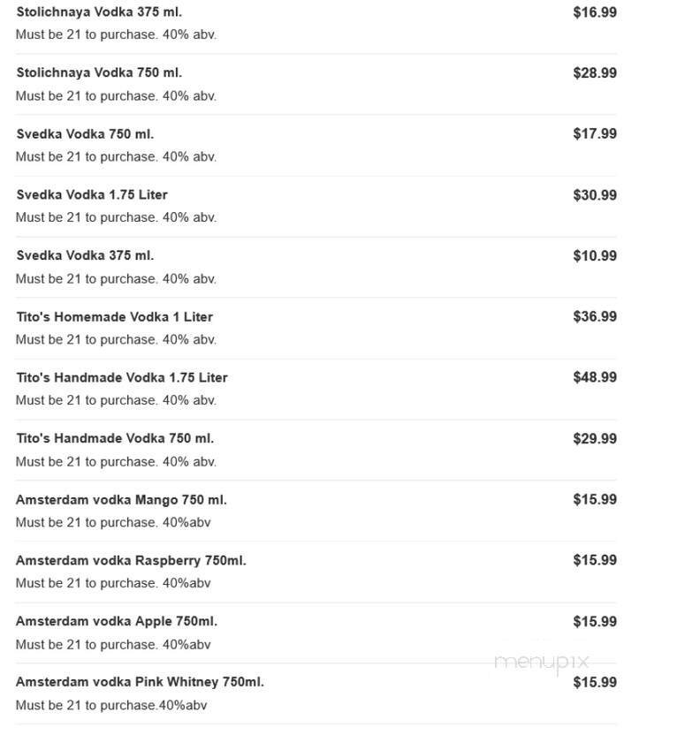Click Tito's Handmade Vodka 1.75 Liter
This screenshot has width=700, height=735.
[122, 378]
